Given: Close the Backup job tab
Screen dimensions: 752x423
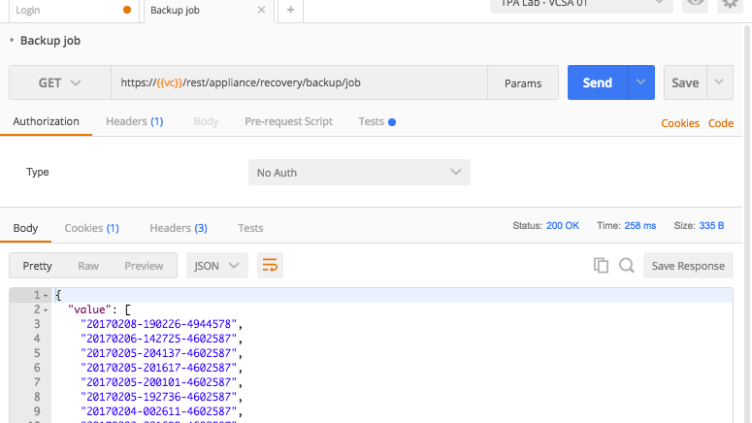Looking at the screenshot, I should pos(262,10).
